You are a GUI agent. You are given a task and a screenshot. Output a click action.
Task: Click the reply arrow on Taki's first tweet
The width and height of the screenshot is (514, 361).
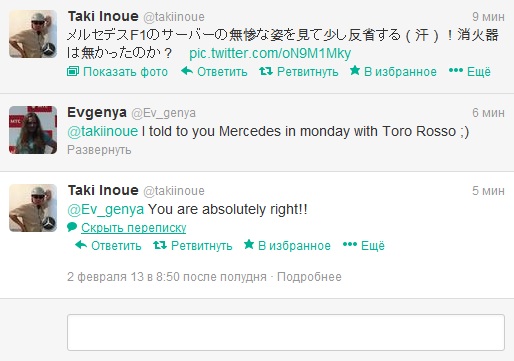[187, 71]
